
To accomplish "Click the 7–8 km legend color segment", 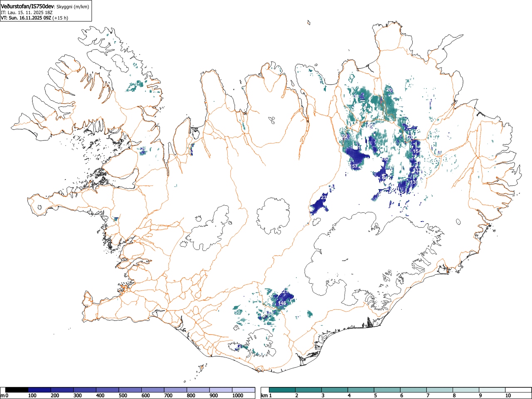I will coord(439,390).
